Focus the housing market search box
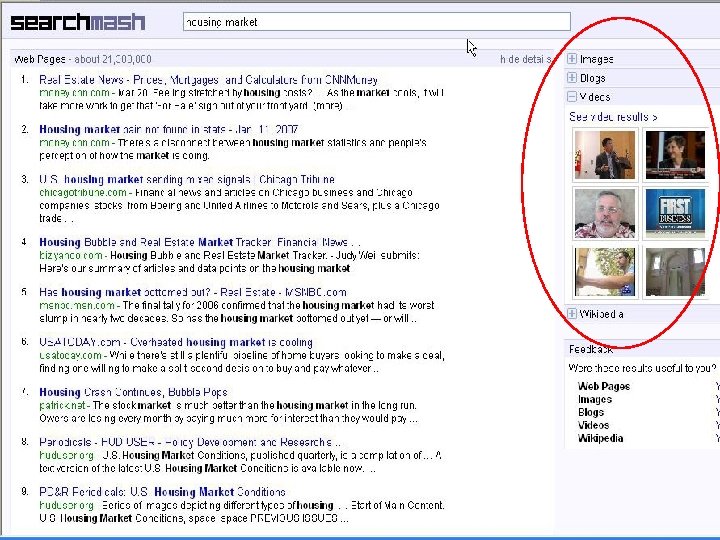This screenshot has height=540, width=720. tap(377, 22)
